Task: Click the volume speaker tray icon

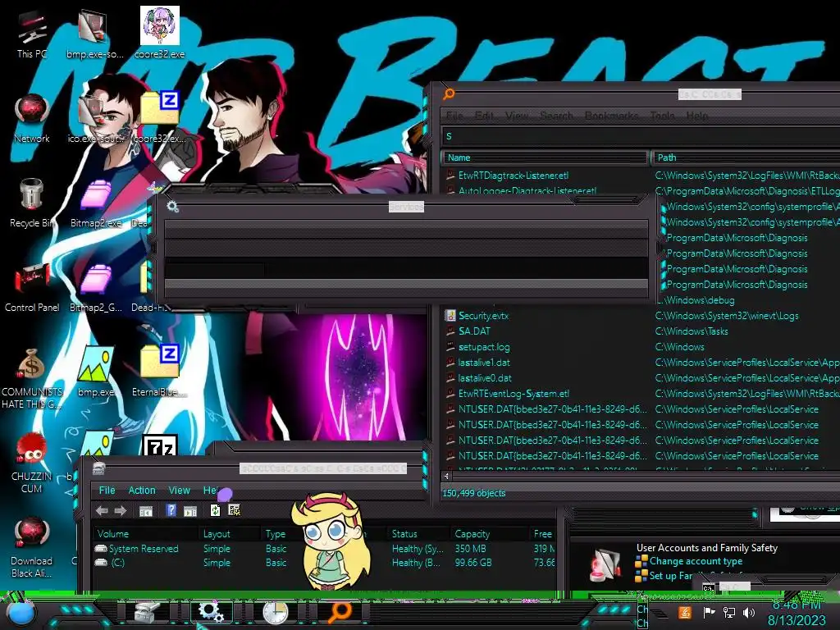Action: click(x=749, y=612)
